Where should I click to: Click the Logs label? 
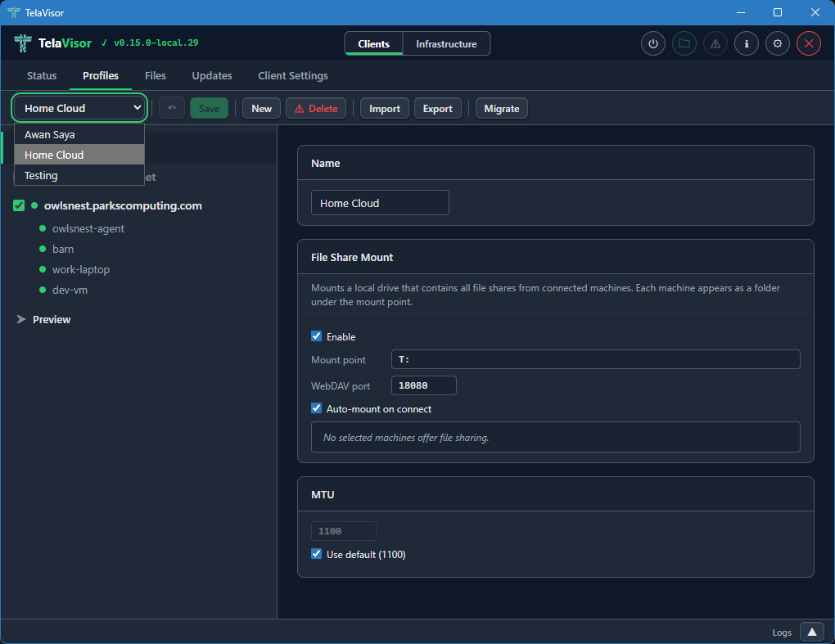coord(782,633)
